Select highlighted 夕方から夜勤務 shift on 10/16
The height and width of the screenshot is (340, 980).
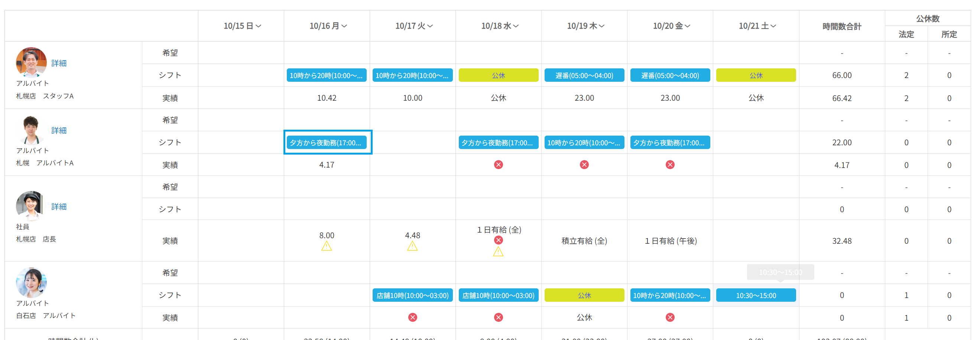pyautogui.click(x=327, y=143)
